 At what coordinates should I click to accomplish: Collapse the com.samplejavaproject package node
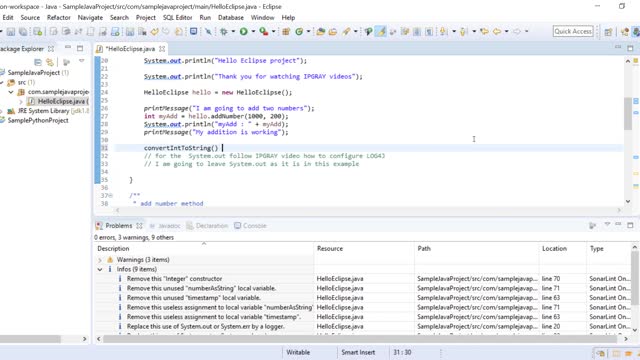coord(11,92)
